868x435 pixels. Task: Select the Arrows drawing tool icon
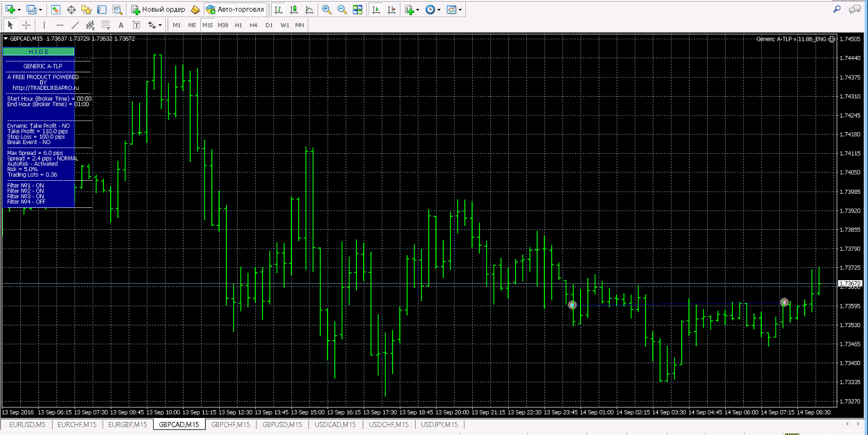(151, 25)
